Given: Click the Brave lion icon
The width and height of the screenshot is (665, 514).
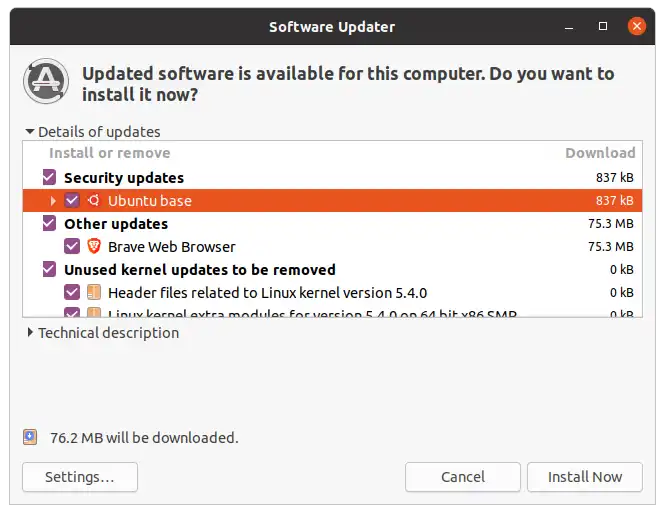Looking at the screenshot, I should click(94, 246).
